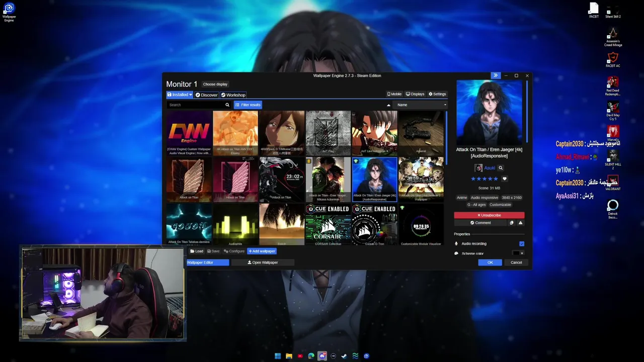The image size is (644, 362).
Task: Click the Open Wallpaper button
Action: click(x=263, y=262)
